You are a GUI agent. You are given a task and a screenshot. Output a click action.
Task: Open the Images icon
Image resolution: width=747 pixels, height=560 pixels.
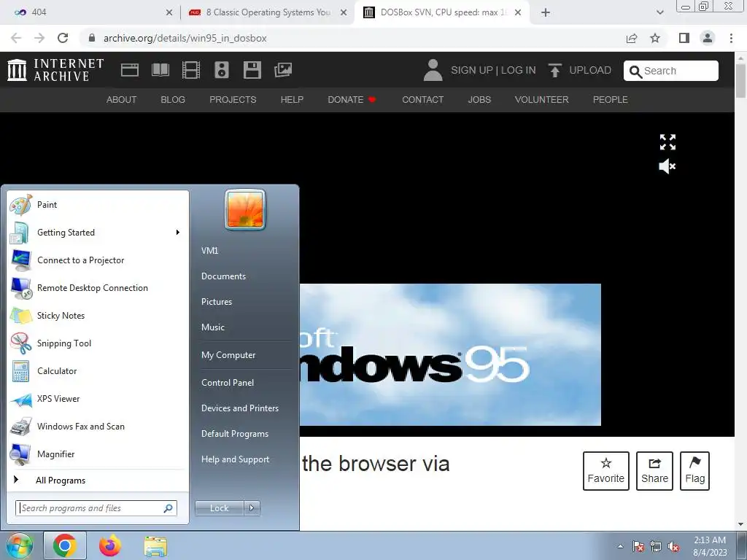283,70
